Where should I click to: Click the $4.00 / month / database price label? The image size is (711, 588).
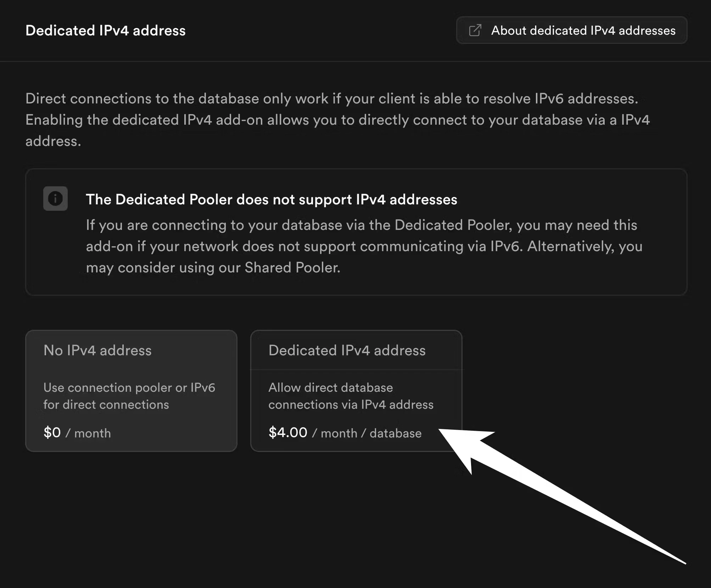(x=345, y=432)
